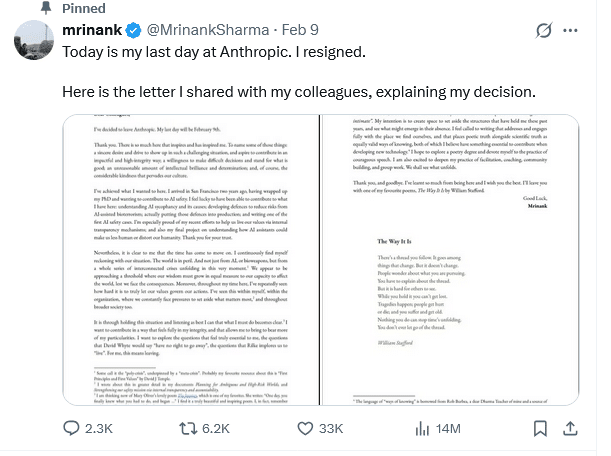The height and width of the screenshot is (456, 611).
Task: Open the three-dot more options menu
Action: click(x=578, y=31)
